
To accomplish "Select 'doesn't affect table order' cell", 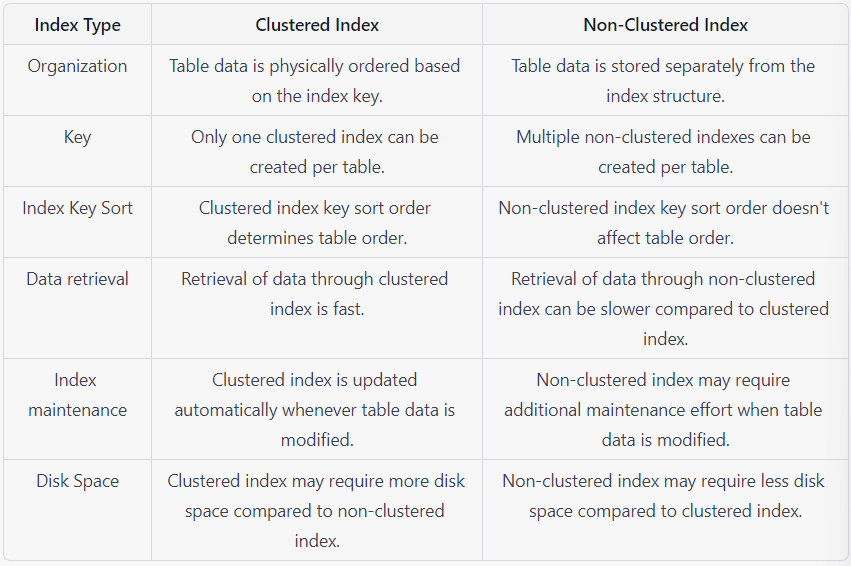I will [665, 222].
